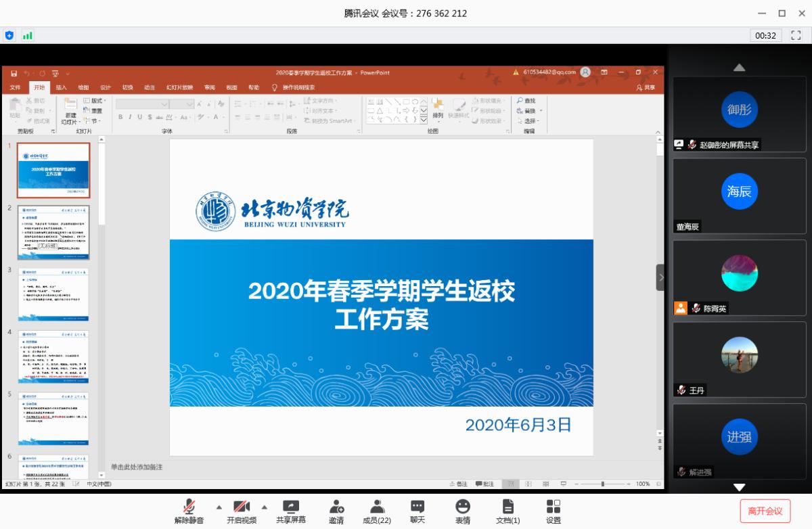812x529 pixels.
Task: Collapse the participant side panel arrow
Action: coord(661,277)
